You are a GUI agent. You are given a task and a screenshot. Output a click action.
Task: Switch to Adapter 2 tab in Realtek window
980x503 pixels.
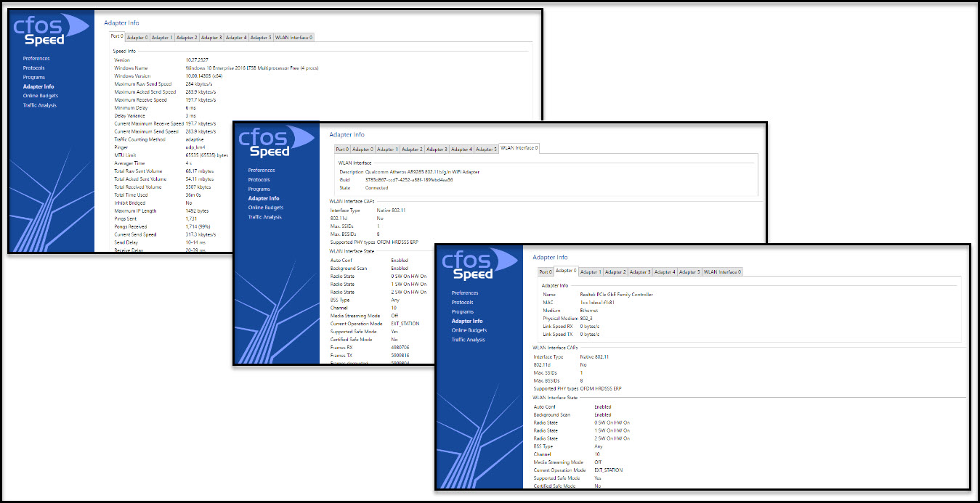(x=615, y=271)
